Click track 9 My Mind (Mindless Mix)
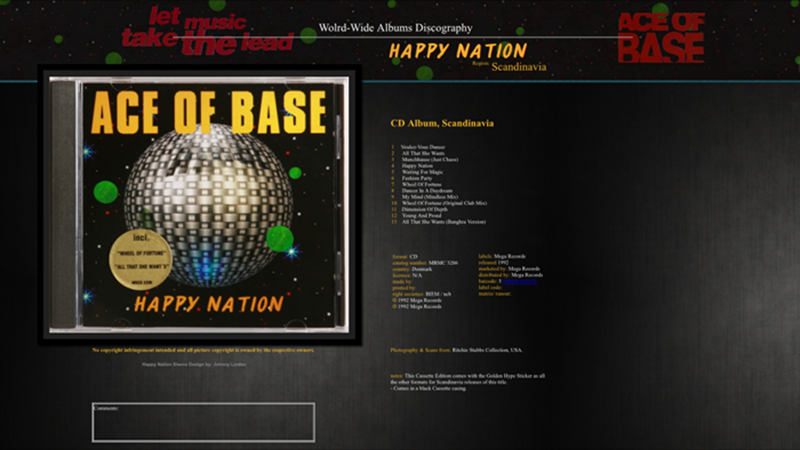The height and width of the screenshot is (450, 800). click(x=425, y=198)
